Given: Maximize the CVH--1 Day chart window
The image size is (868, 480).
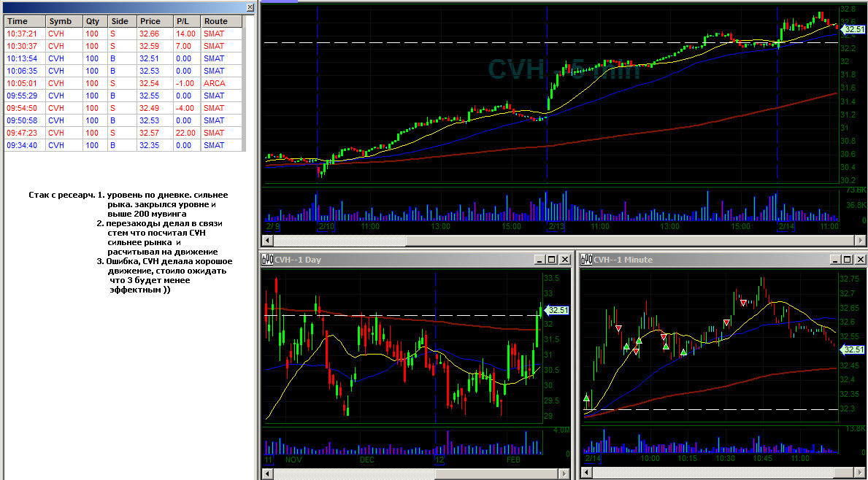Looking at the screenshot, I should tap(553, 260).
